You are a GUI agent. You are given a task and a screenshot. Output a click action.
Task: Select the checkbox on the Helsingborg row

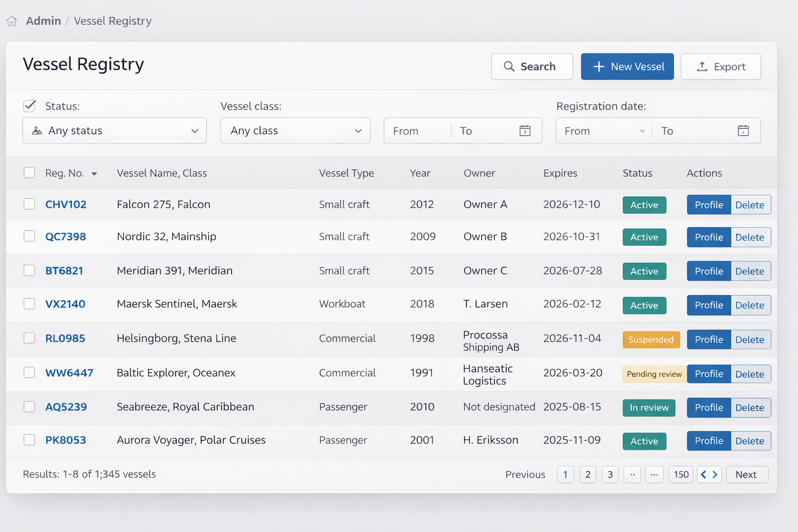29,338
